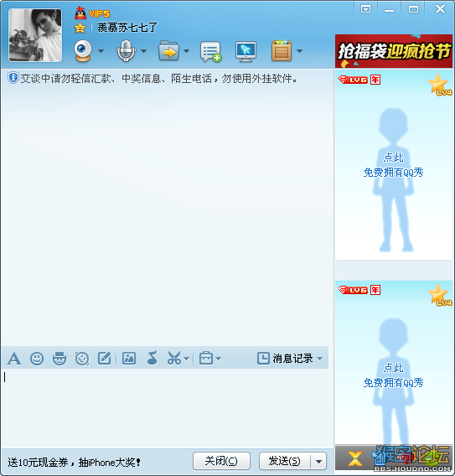The height and width of the screenshot is (476, 455).
Task: Take screenshot with scissors icon
Action: [x=174, y=358]
